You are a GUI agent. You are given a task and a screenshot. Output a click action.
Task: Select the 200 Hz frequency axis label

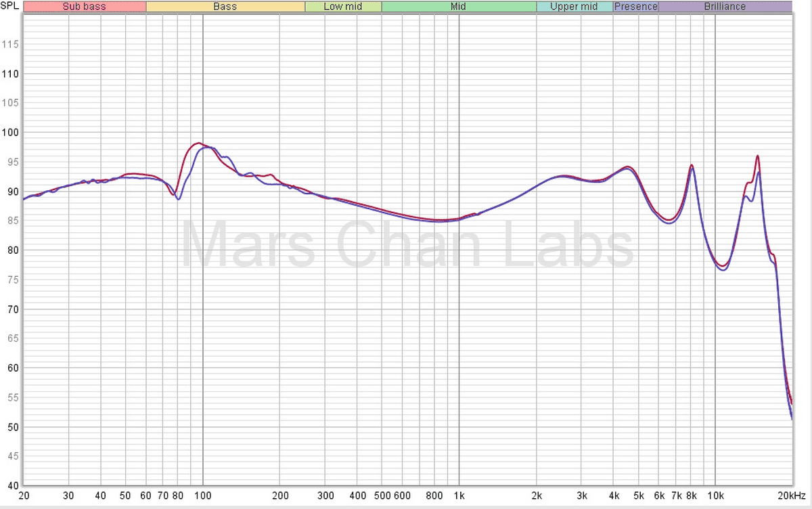[280, 495]
